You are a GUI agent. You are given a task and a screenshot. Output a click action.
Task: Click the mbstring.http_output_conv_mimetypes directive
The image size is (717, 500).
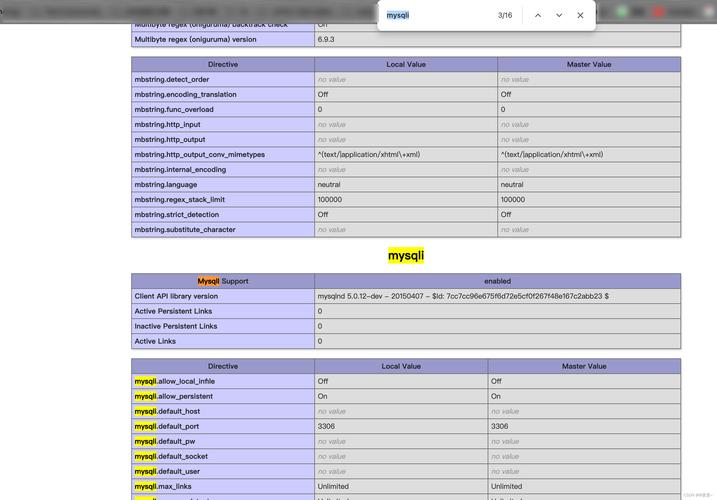click(200, 155)
